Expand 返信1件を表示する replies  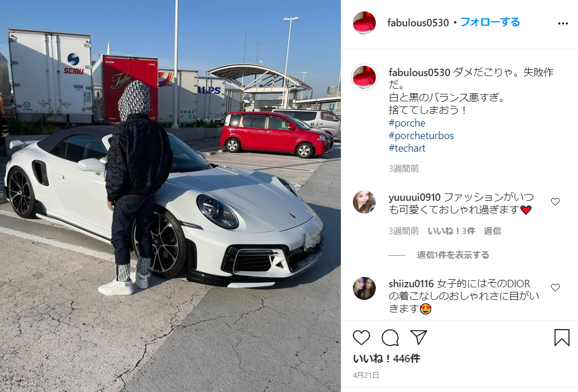(x=453, y=255)
